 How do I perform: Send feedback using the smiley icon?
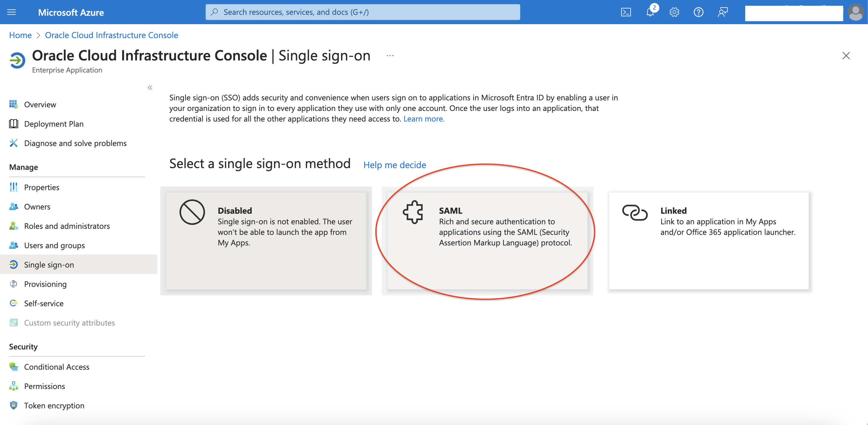pyautogui.click(x=723, y=12)
